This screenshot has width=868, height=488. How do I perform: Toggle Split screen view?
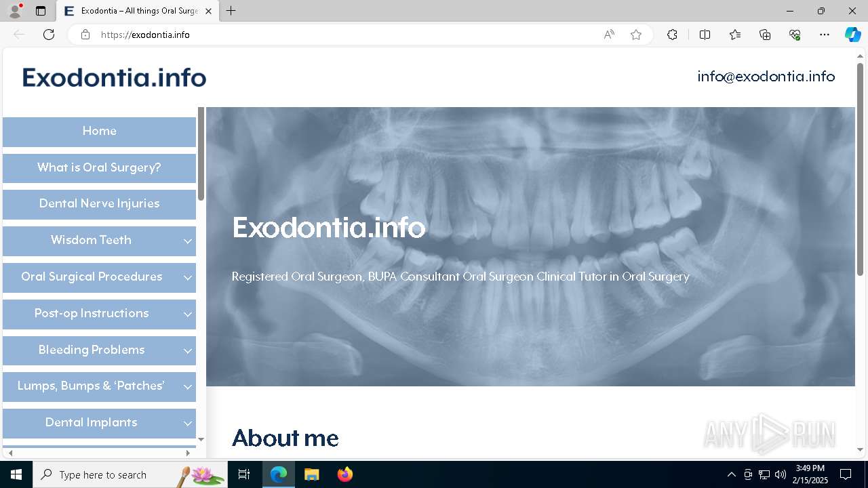point(705,35)
